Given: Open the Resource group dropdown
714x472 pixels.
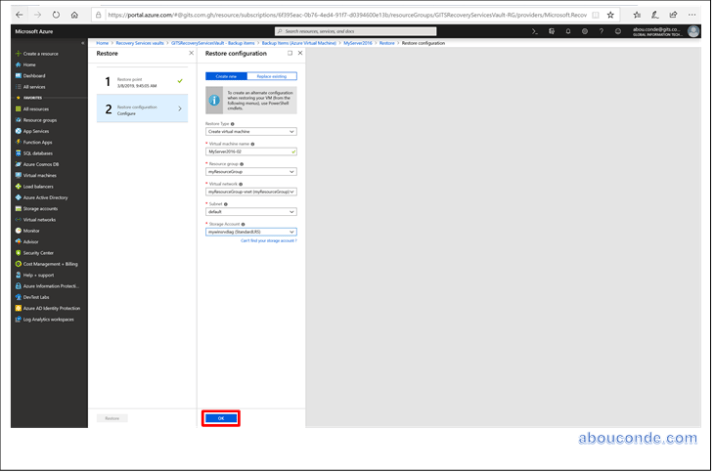Looking at the screenshot, I should tap(250, 171).
